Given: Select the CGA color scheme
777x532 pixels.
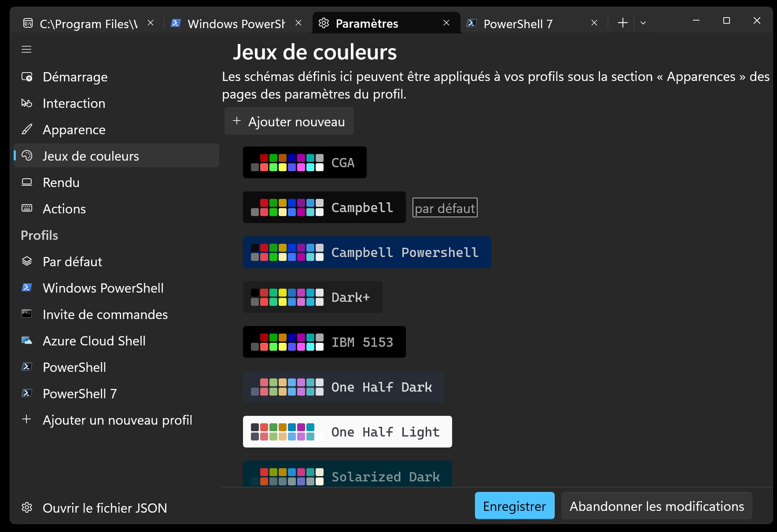Looking at the screenshot, I should pos(305,162).
